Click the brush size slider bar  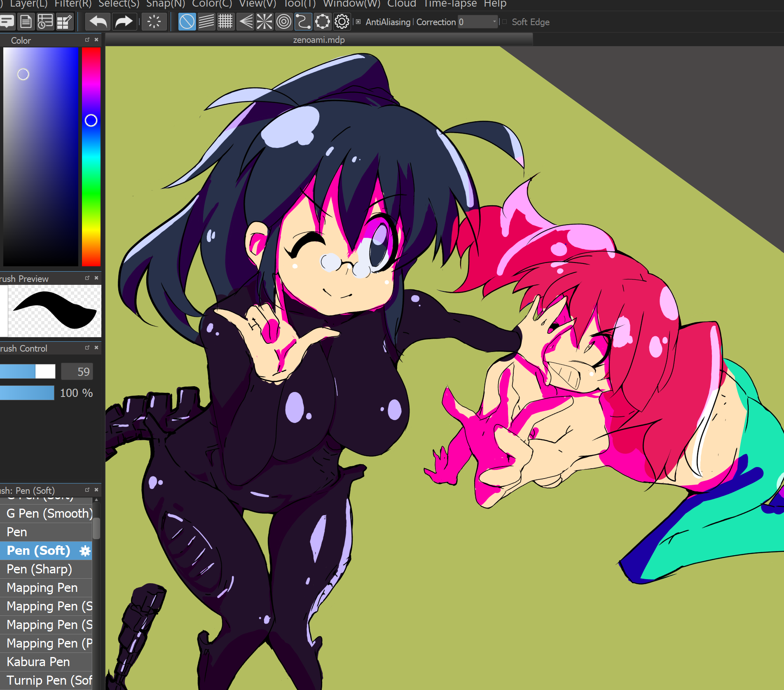(28, 371)
